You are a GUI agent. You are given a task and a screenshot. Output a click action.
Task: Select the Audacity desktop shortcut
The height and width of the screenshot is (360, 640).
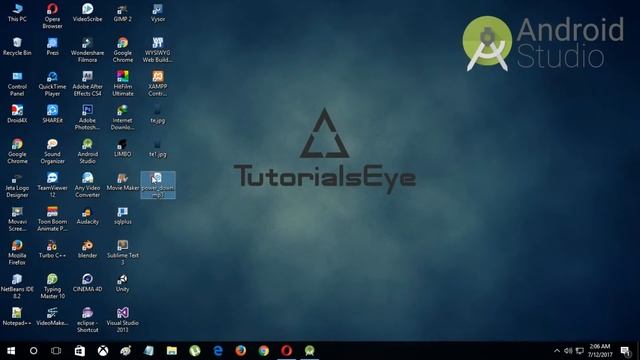pos(87,216)
